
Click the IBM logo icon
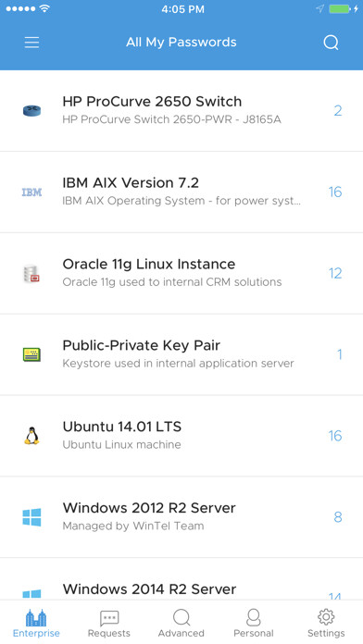[x=31, y=192]
